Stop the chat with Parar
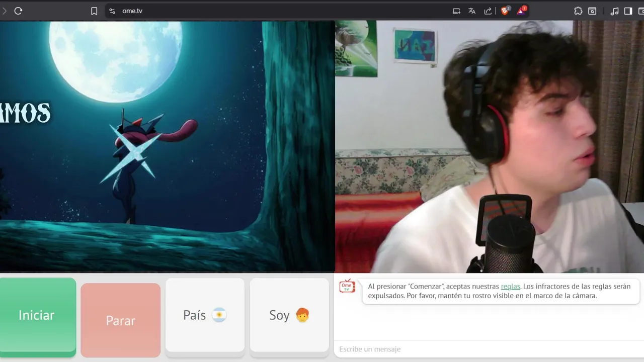This screenshot has width=644, height=362. coord(121,320)
